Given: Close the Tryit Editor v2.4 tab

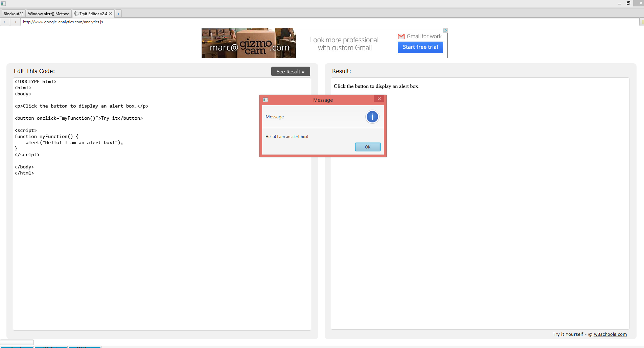Looking at the screenshot, I should (x=110, y=14).
